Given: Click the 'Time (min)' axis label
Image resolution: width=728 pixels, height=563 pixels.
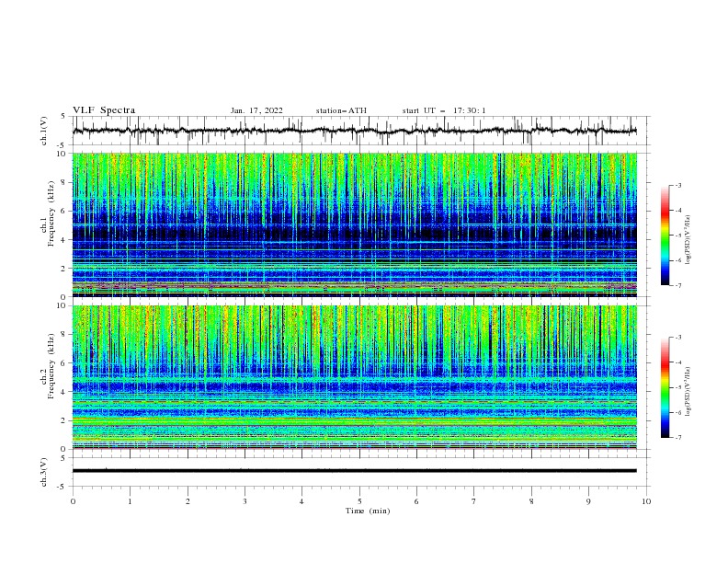Looking at the screenshot, I should pos(368,511).
